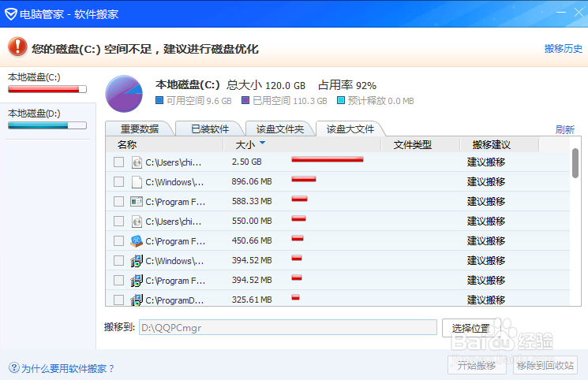Click the 588.33 MB size value

coord(252,201)
